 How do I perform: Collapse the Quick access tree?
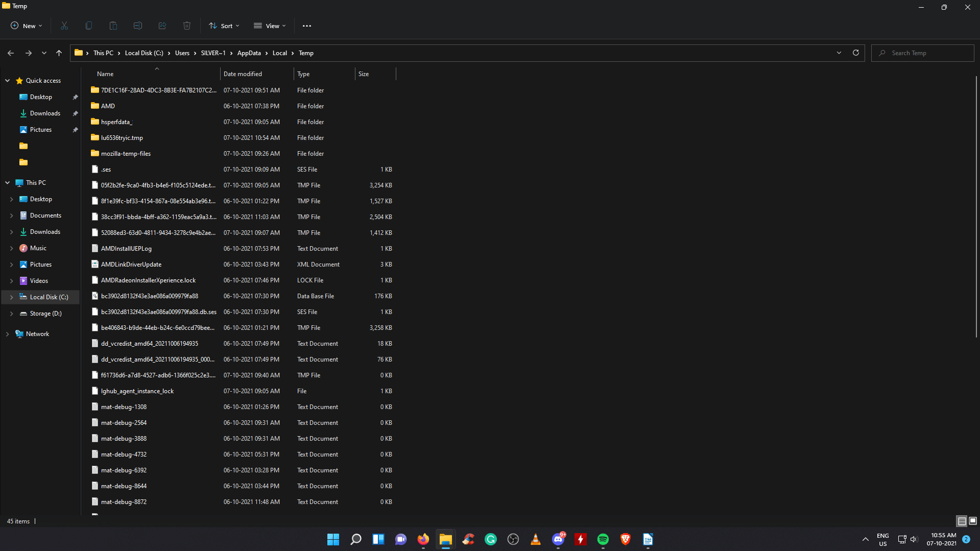tap(8, 81)
